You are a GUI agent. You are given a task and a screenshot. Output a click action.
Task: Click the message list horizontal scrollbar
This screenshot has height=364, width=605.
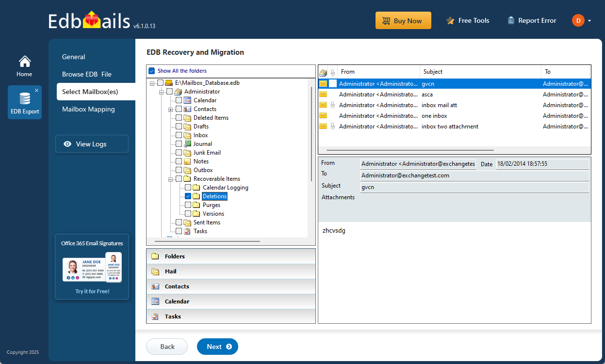pos(410,150)
